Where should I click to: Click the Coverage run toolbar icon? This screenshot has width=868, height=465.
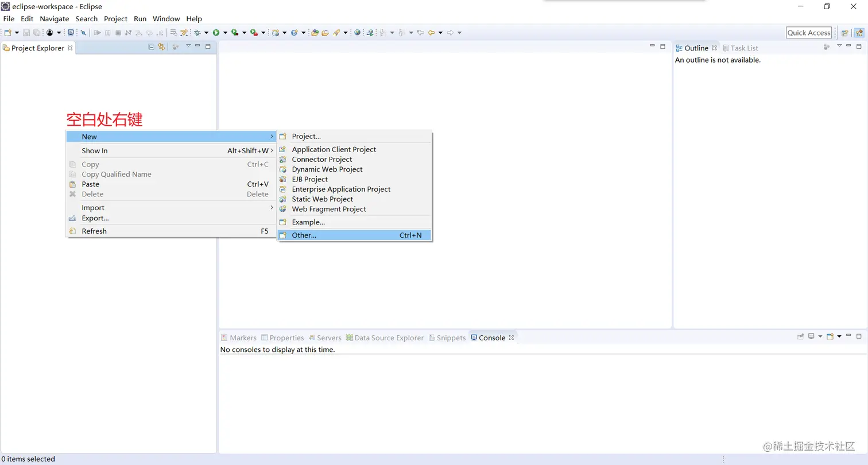tap(235, 33)
